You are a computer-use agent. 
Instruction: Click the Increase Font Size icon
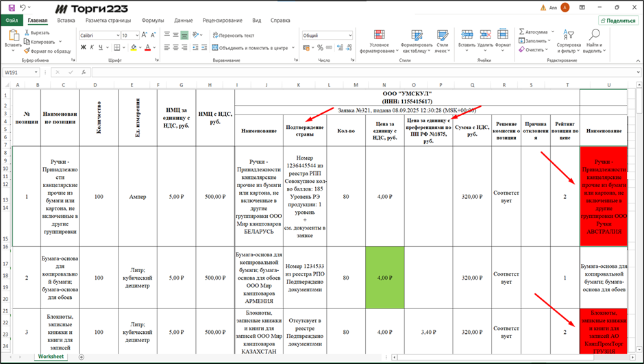[x=145, y=35]
